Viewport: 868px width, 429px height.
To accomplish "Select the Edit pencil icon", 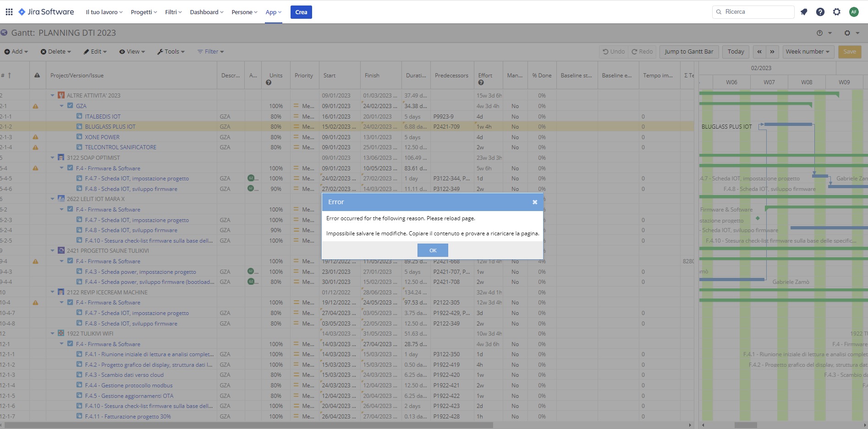I will click(87, 51).
